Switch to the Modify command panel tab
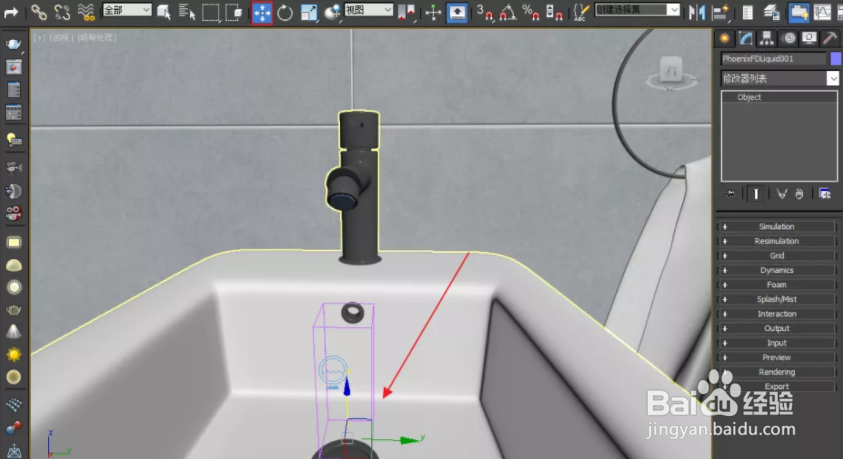 coord(746,38)
